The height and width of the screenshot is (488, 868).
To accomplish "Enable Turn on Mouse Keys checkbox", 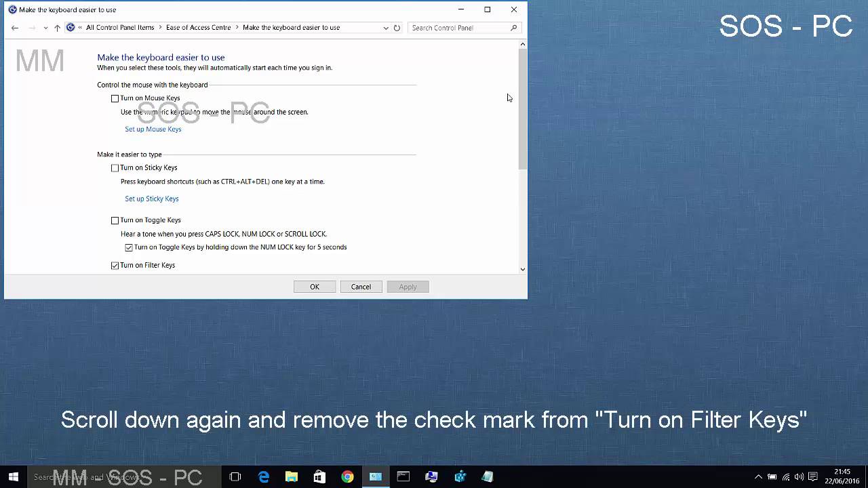I will [115, 99].
